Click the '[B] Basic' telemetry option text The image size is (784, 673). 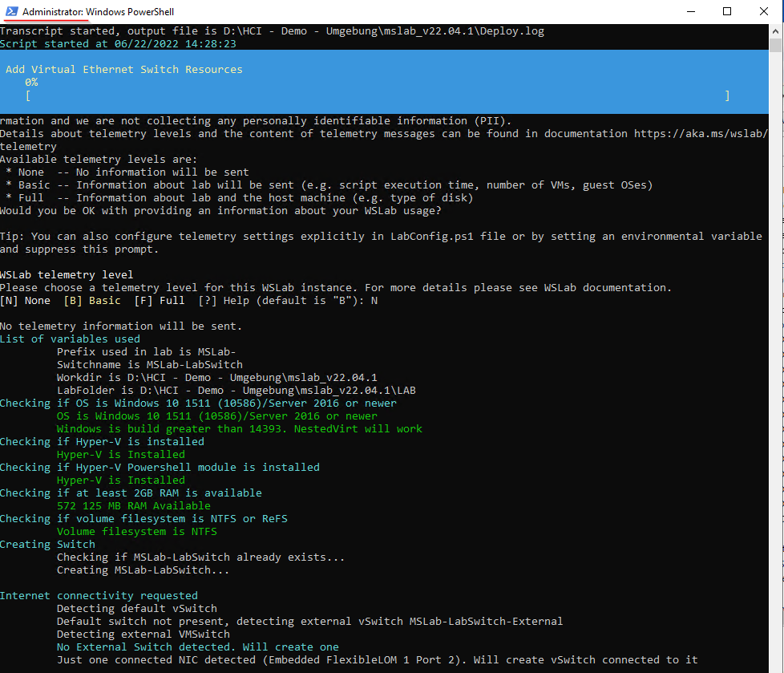(92, 301)
